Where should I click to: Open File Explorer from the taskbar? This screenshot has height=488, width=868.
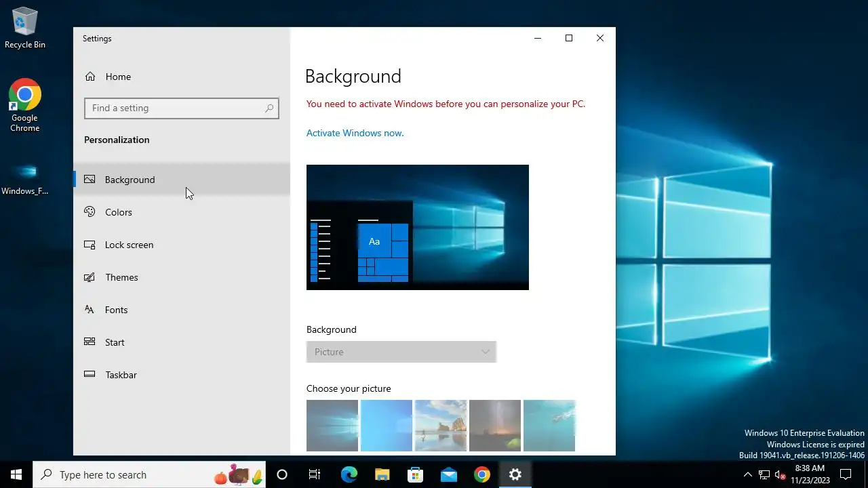pos(382,474)
